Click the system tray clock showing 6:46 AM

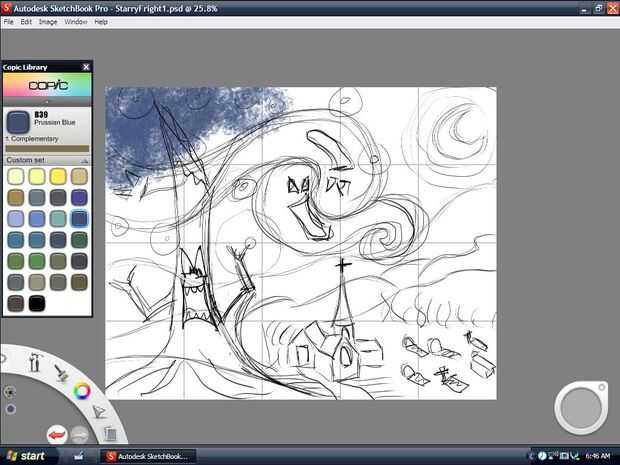click(597, 456)
